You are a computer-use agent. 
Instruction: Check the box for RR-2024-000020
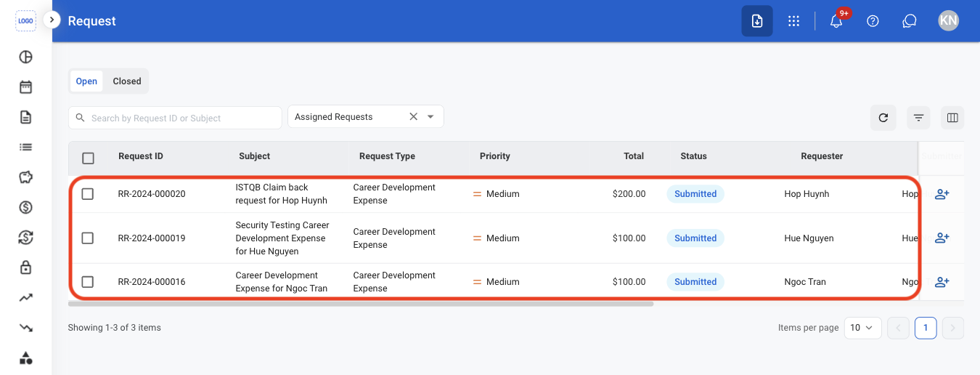coord(88,194)
